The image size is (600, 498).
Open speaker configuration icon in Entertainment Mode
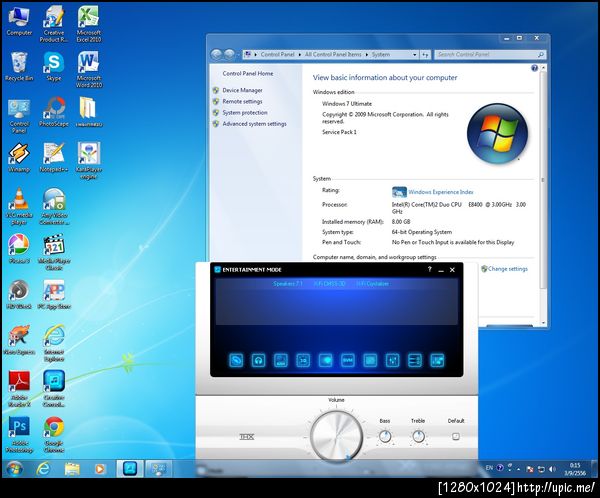click(x=236, y=360)
